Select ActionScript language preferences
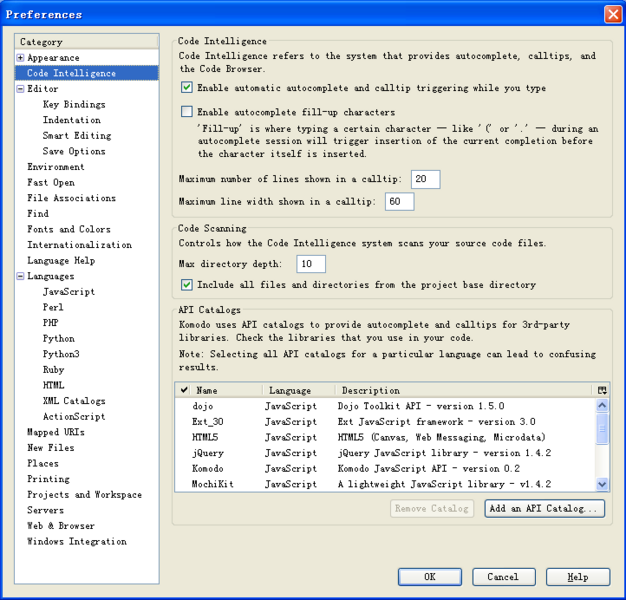Image resolution: width=626 pixels, height=600 pixels. pyautogui.click(x=74, y=417)
